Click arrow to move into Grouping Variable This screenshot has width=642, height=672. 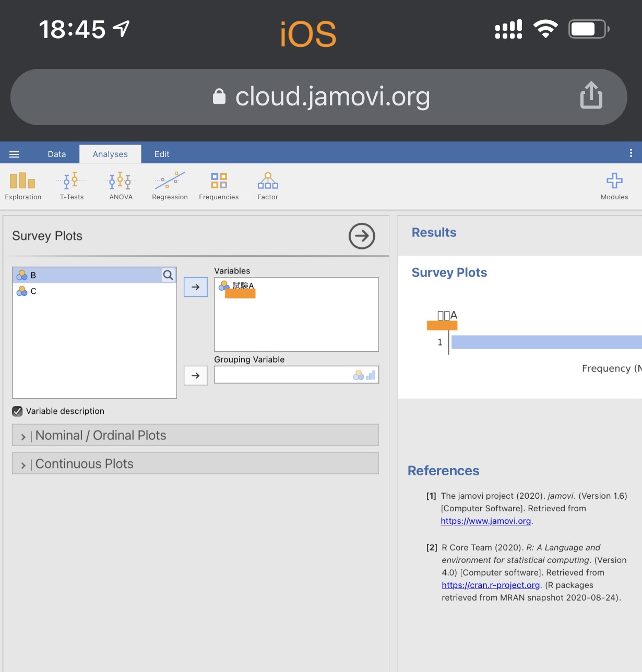196,375
